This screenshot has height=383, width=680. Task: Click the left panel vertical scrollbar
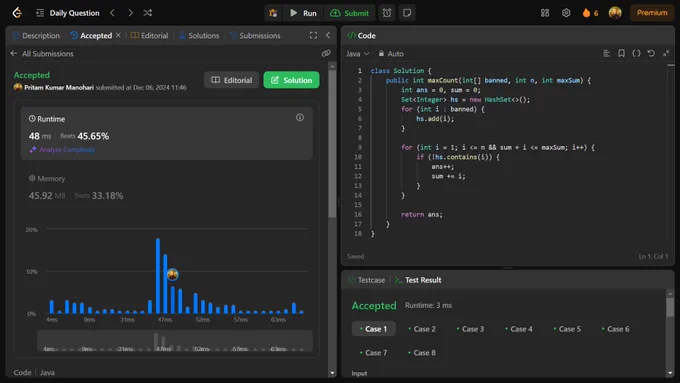332,143
